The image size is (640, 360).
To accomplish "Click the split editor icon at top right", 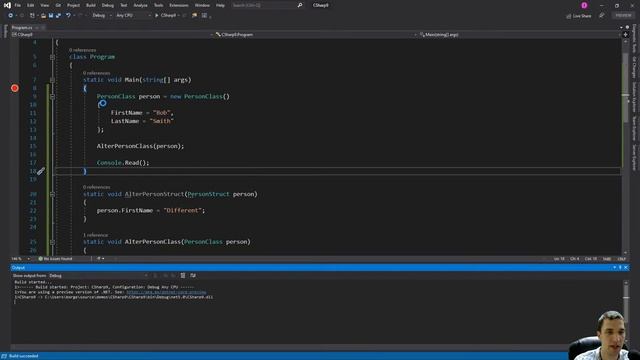I will click(625, 35).
